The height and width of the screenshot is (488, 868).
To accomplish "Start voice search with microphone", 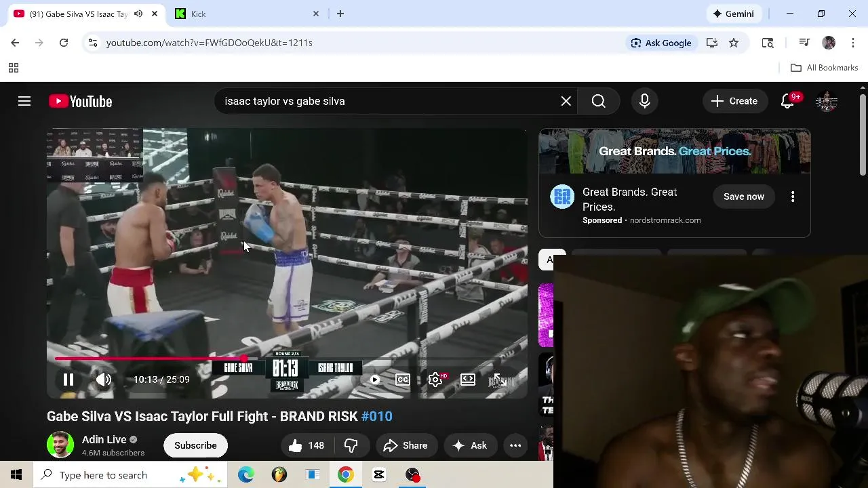I will (645, 101).
